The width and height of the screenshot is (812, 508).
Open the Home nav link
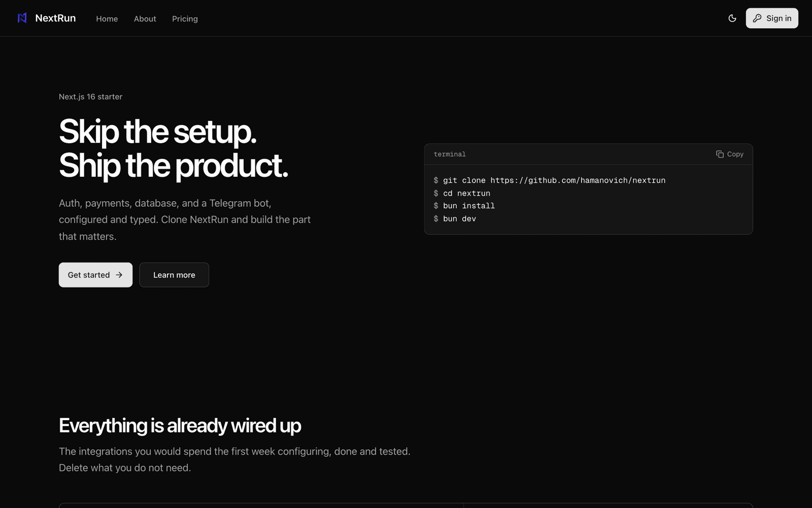[x=107, y=19]
